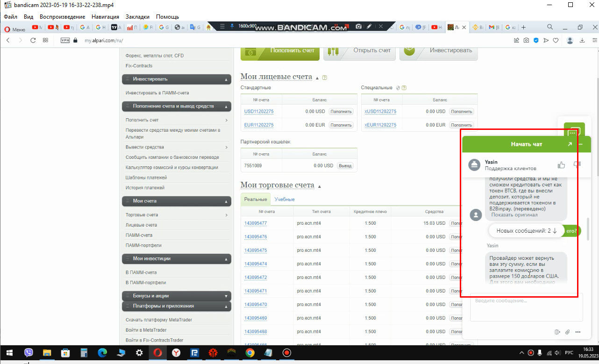Expand Пополнить счет submenu in sidebar
This screenshot has width=599, height=364.
227,120
